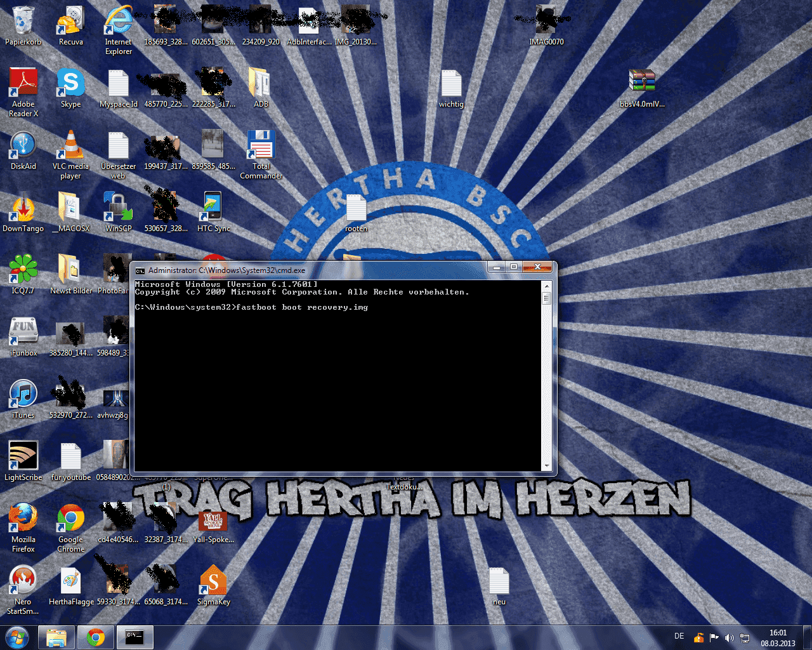Click the cmd.exe window title bar
The width and height of the screenshot is (812, 650).
click(311, 270)
